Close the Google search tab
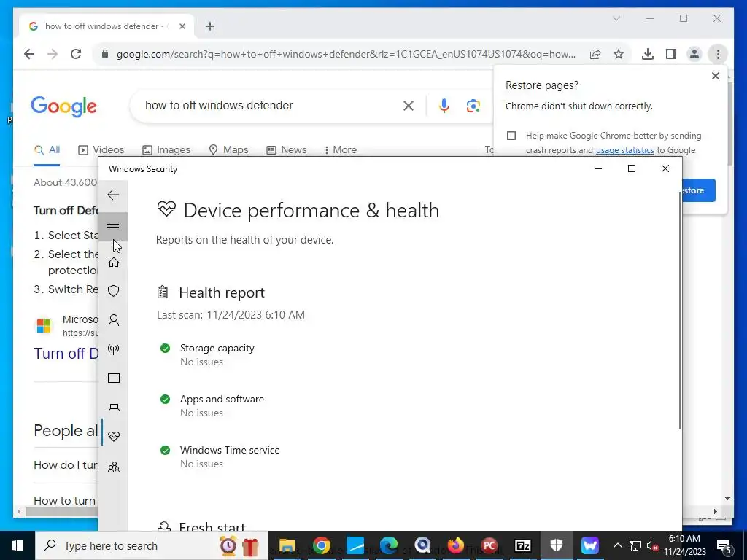Image resolution: width=747 pixels, height=560 pixels. tap(182, 26)
